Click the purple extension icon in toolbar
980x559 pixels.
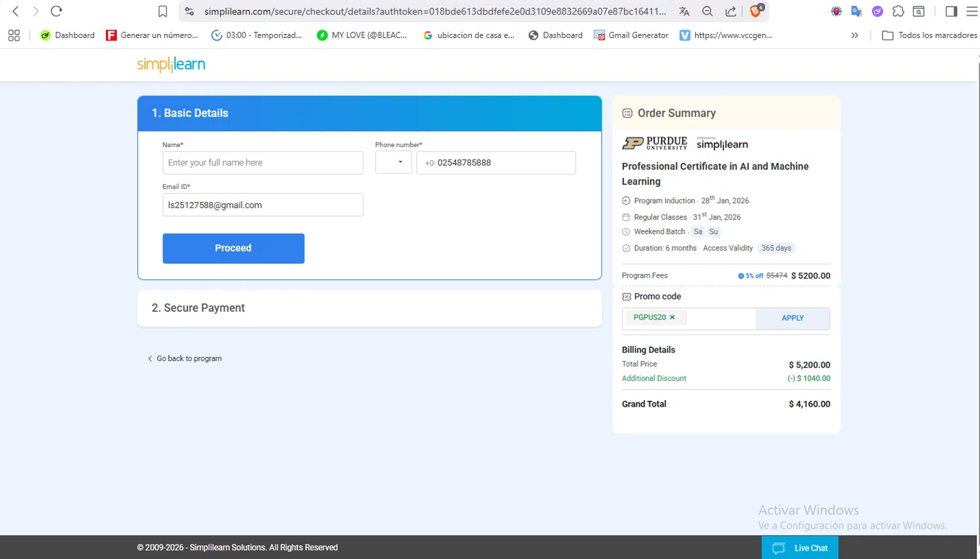click(877, 11)
